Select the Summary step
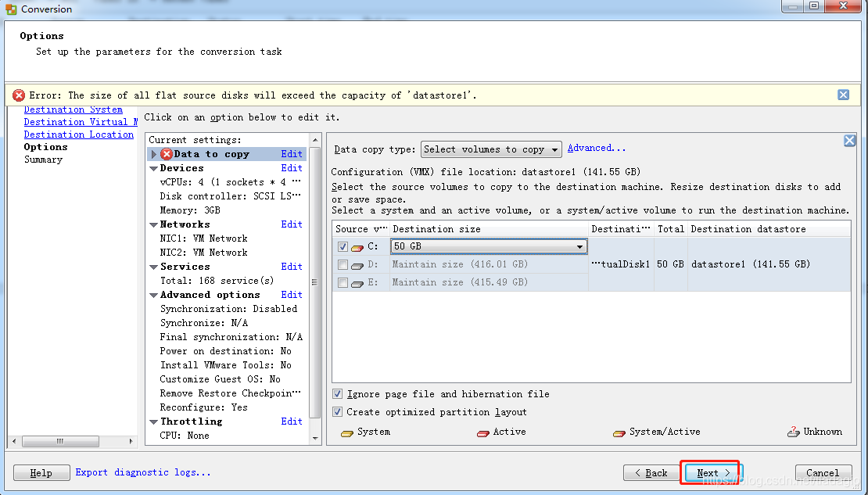 tap(43, 160)
